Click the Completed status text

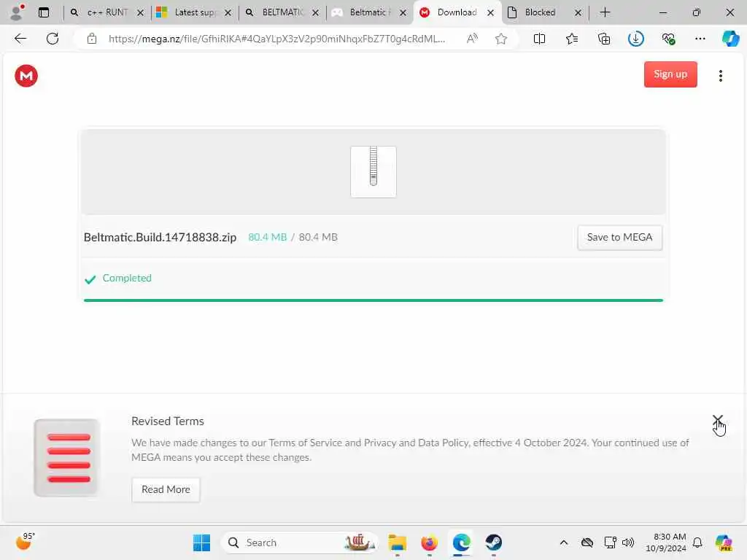(x=127, y=278)
